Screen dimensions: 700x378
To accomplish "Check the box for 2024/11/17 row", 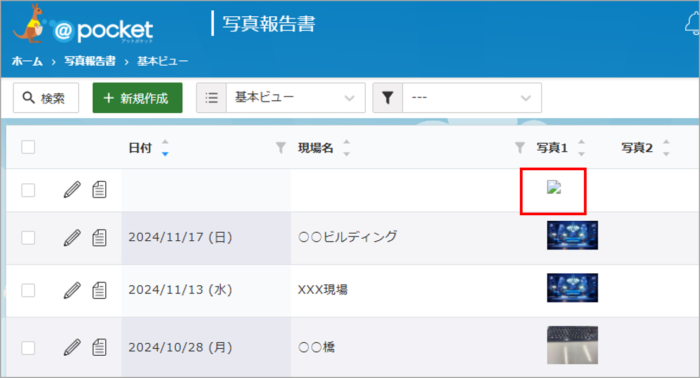I will click(x=28, y=238).
